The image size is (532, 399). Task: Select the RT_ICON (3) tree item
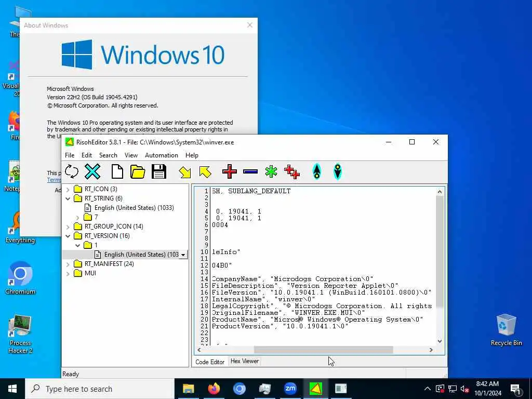(101, 189)
